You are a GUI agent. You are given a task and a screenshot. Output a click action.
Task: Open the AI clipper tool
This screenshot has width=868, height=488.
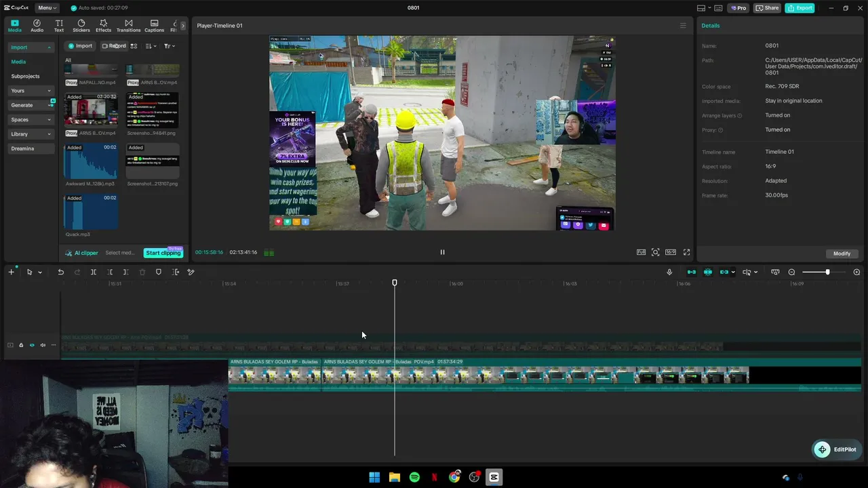coord(82,253)
